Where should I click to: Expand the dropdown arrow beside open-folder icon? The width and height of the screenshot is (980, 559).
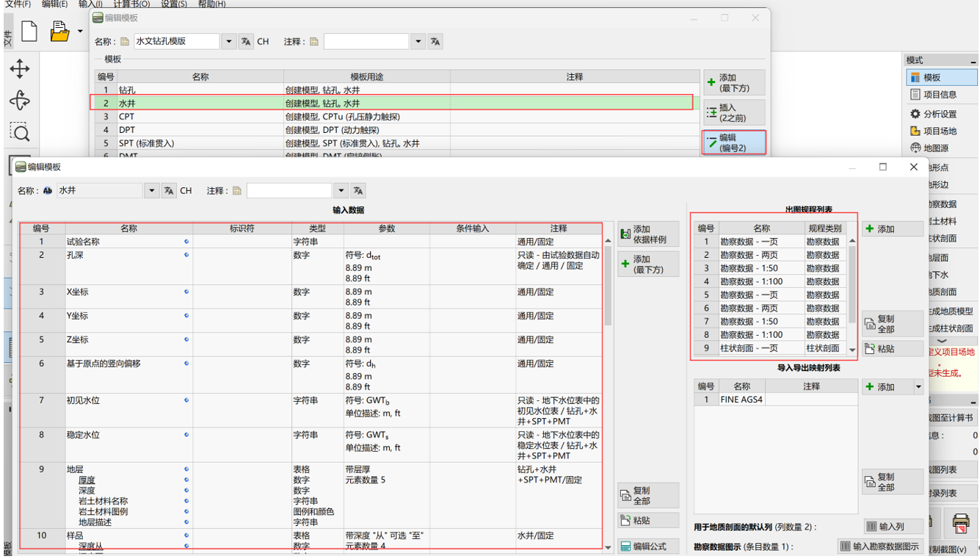[x=80, y=32]
